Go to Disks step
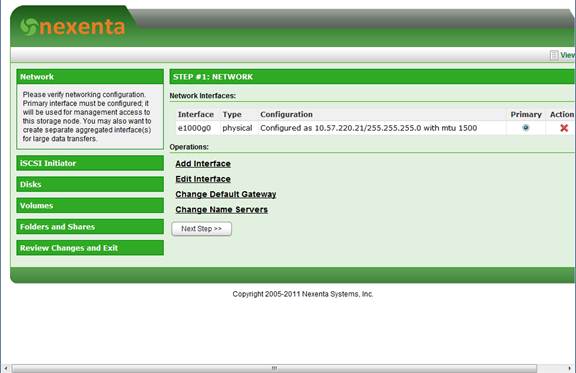This screenshot has width=576, height=373. [90, 184]
